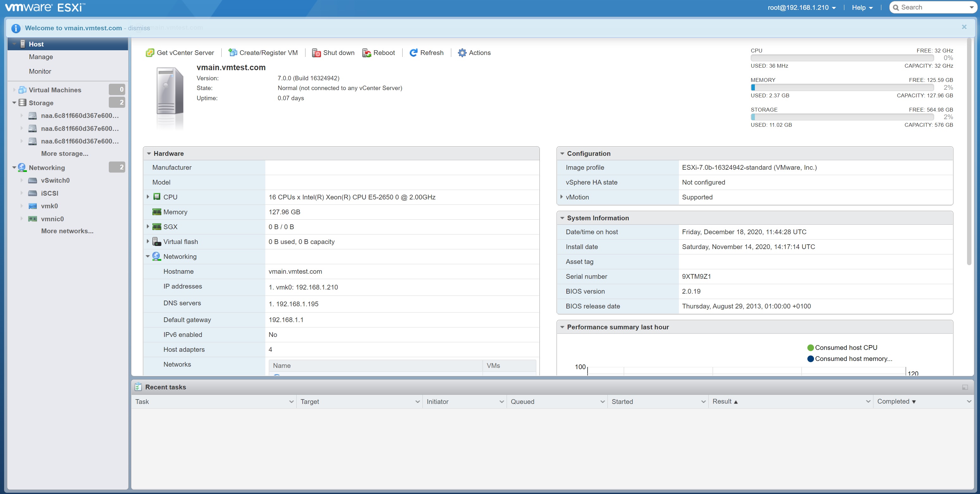The width and height of the screenshot is (980, 494).
Task: Open the Actions gear icon
Action: [462, 53]
